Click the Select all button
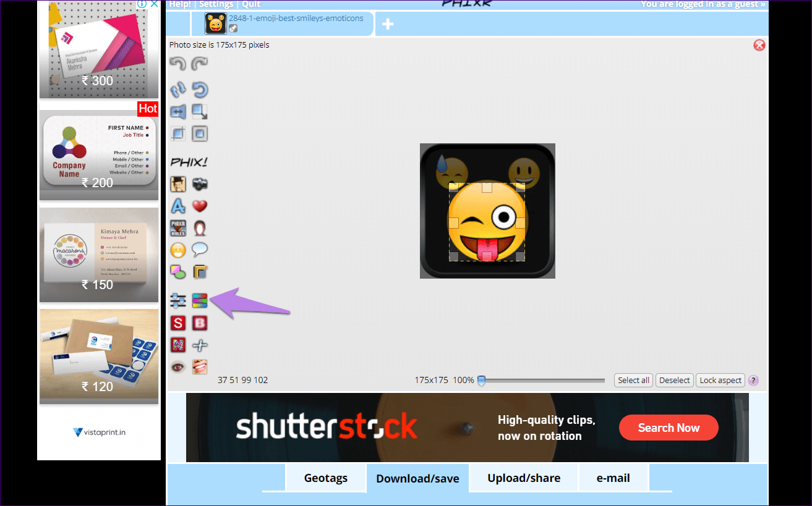 634,381
